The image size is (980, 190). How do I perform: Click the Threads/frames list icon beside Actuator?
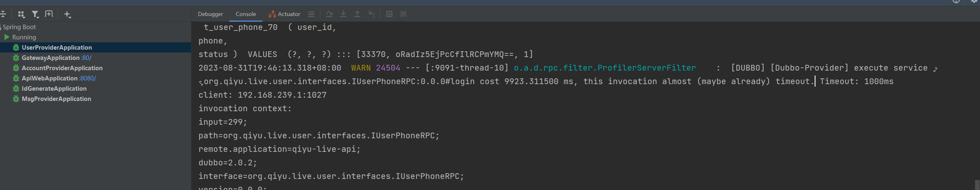311,14
